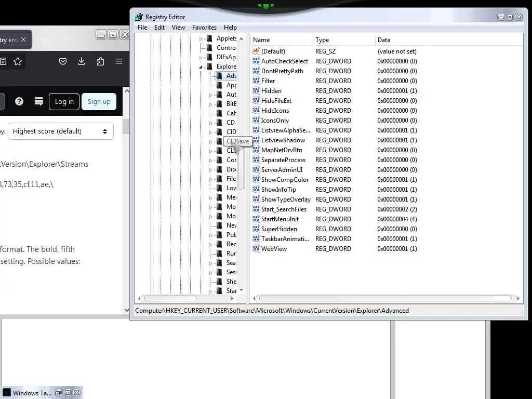Select the ShowTypeOverlay DWORD icon
Screen dimensions: 532x399
tap(256, 199)
